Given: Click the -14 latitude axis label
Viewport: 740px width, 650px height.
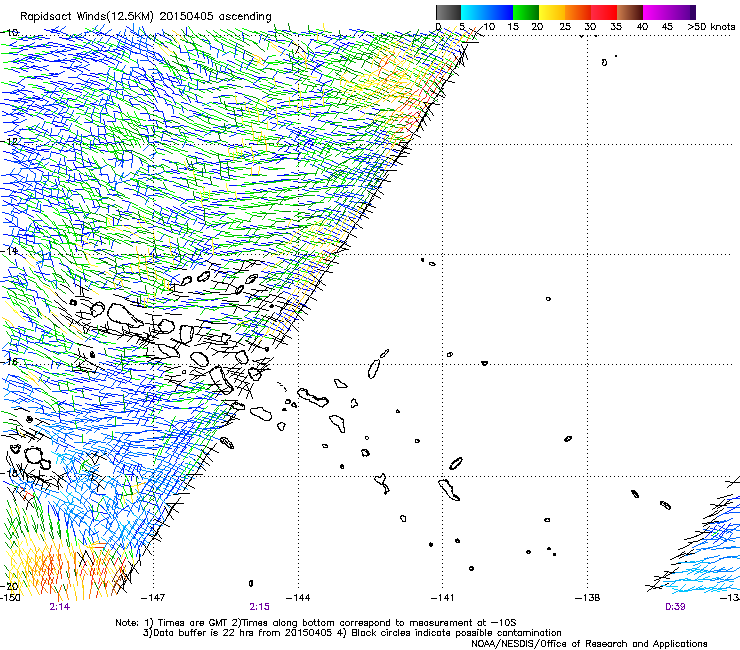Looking at the screenshot, I should [x=9, y=251].
